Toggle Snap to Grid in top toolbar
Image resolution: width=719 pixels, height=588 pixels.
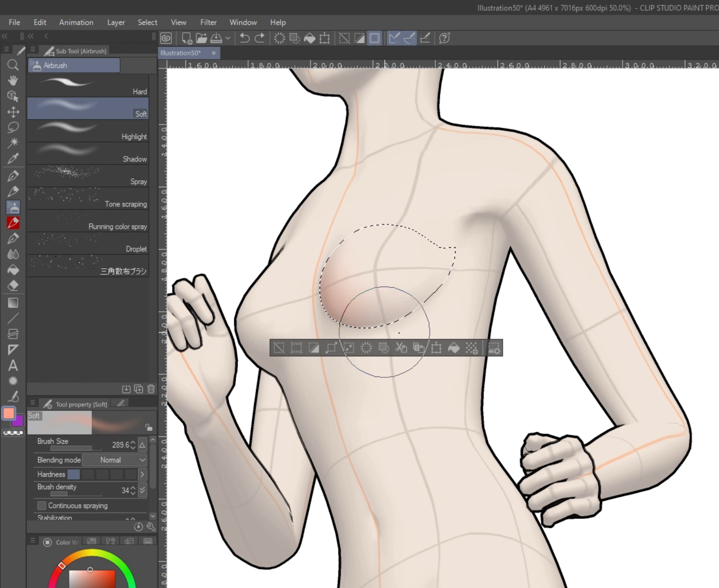click(x=425, y=38)
